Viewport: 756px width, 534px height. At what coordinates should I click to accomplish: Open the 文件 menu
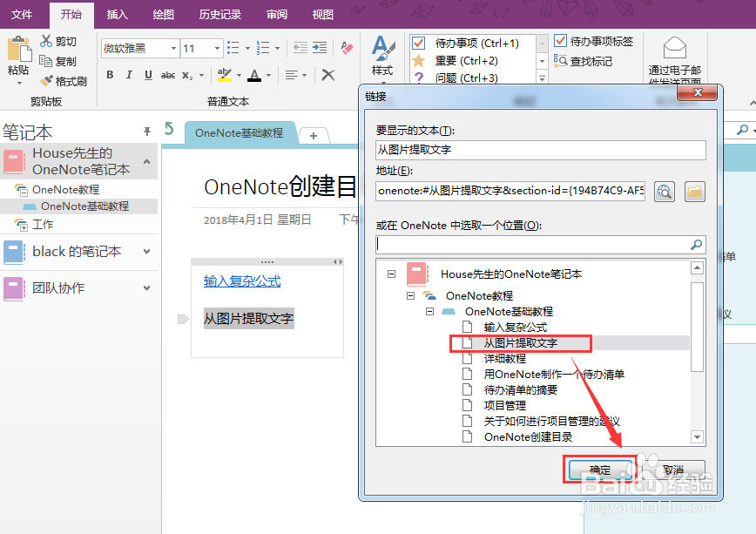(22, 15)
